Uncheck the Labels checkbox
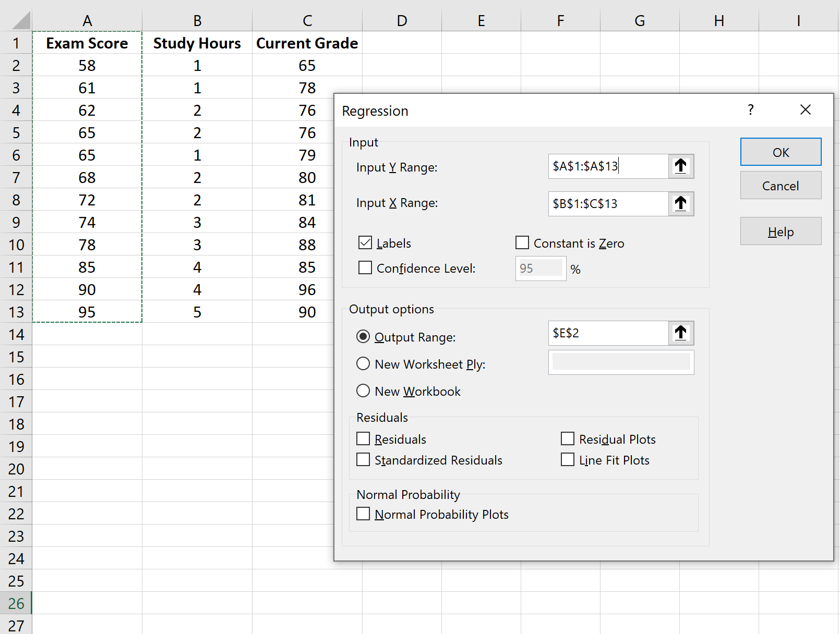 [x=364, y=242]
